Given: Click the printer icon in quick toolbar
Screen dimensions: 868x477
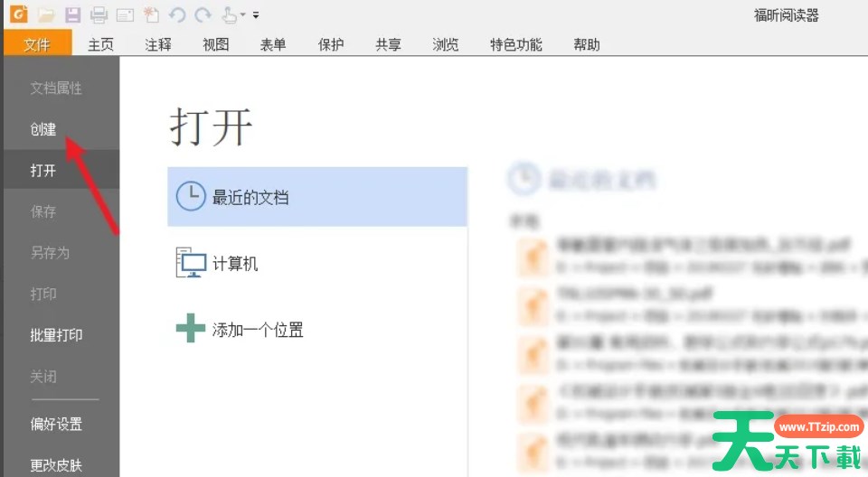Looking at the screenshot, I should click(99, 15).
